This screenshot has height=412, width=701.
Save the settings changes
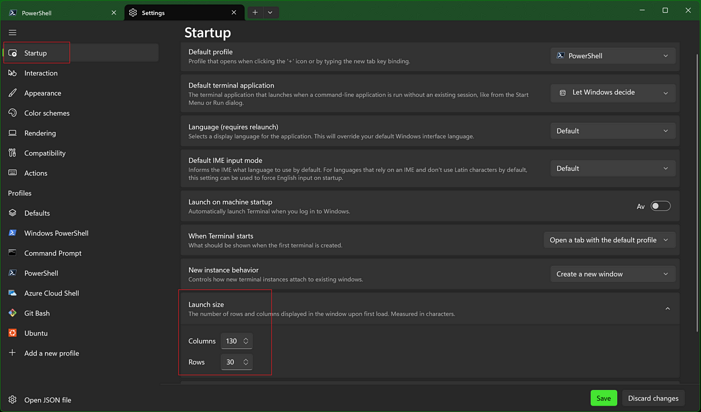604,398
